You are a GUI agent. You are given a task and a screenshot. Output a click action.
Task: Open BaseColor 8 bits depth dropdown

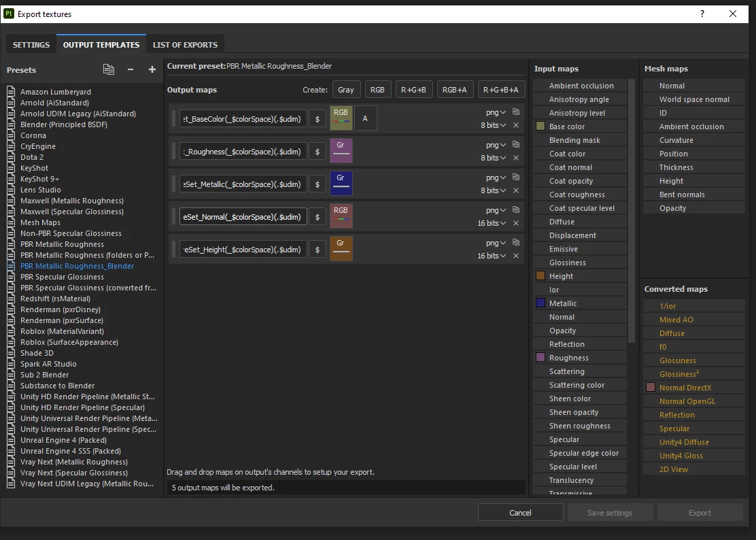pos(493,125)
